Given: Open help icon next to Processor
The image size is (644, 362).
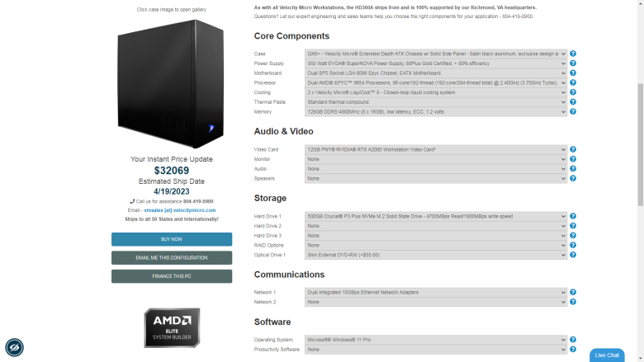Looking at the screenshot, I should point(573,82).
